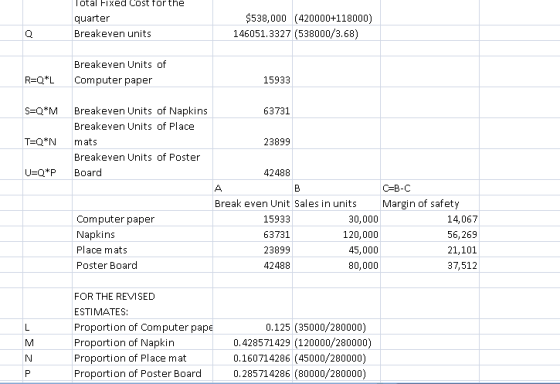
Task: Click the Computer paper row label in table
Action: (115, 219)
